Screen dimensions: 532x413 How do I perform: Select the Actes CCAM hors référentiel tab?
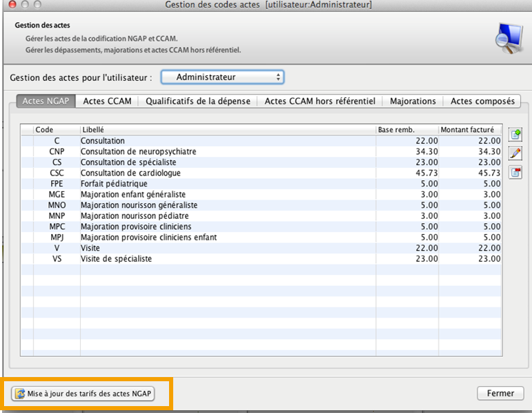tap(319, 101)
